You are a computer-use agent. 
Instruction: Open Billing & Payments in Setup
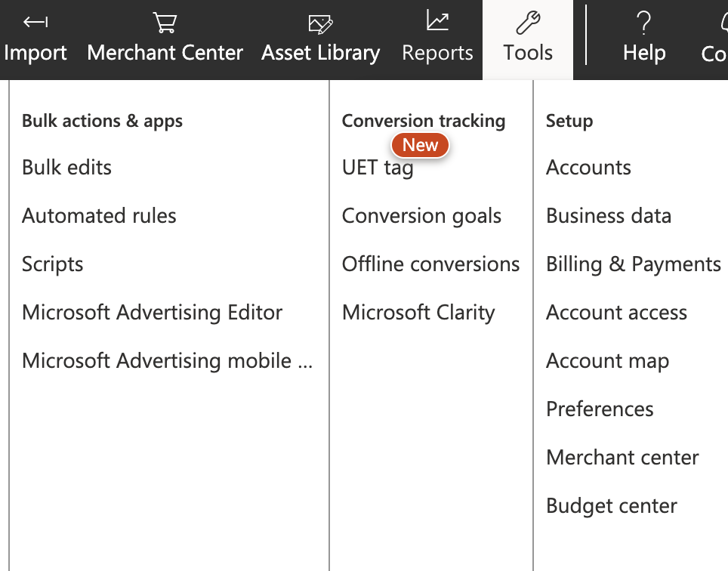coord(634,264)
